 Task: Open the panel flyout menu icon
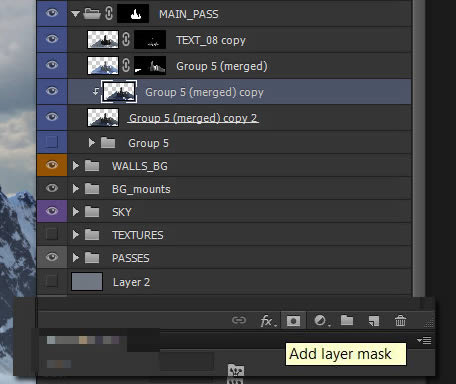(424, 340)
